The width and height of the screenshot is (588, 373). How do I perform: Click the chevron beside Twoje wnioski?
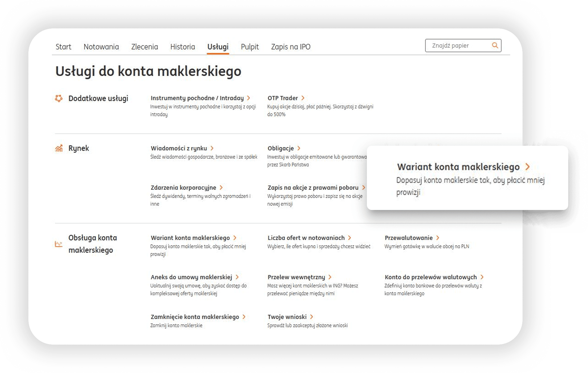tap(312, 317)
